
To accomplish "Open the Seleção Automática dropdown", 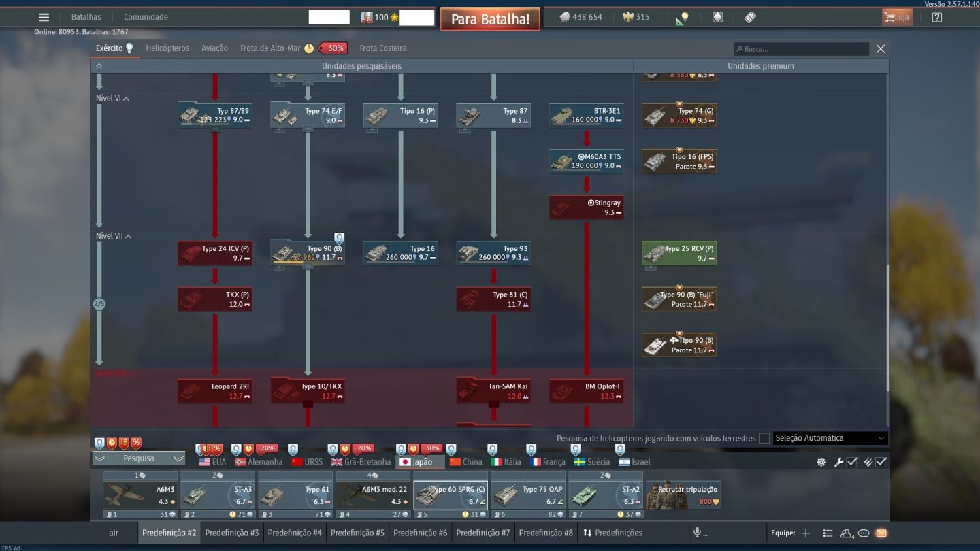I will coord(830,438).
